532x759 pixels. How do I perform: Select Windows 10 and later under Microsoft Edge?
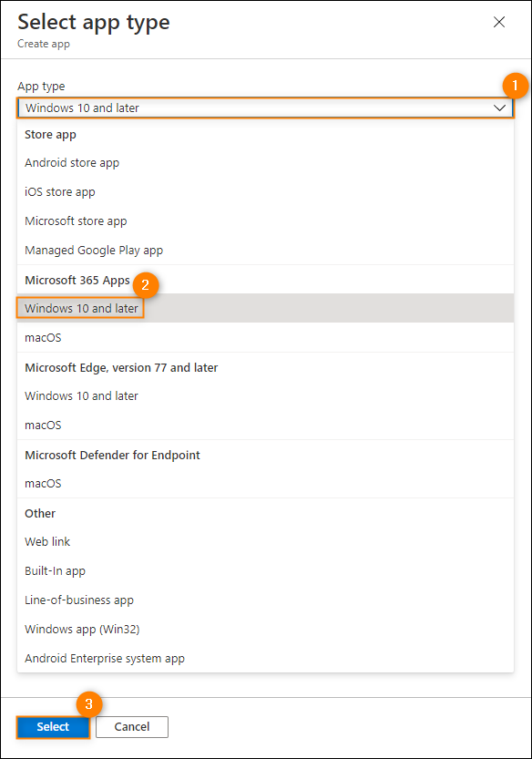click(x=265, y=395)
